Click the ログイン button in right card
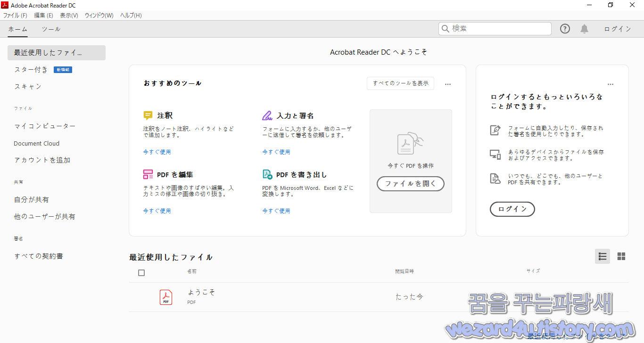Image resolution: width=644 pixels, height=343 pixels. tap(512, 209)
